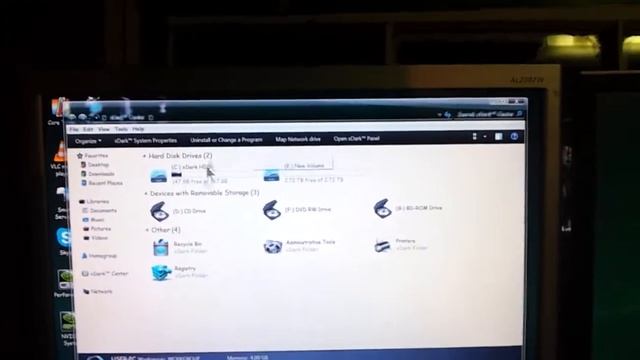
Task: Click Desktop in navigation pane
Action: point(98,165)
